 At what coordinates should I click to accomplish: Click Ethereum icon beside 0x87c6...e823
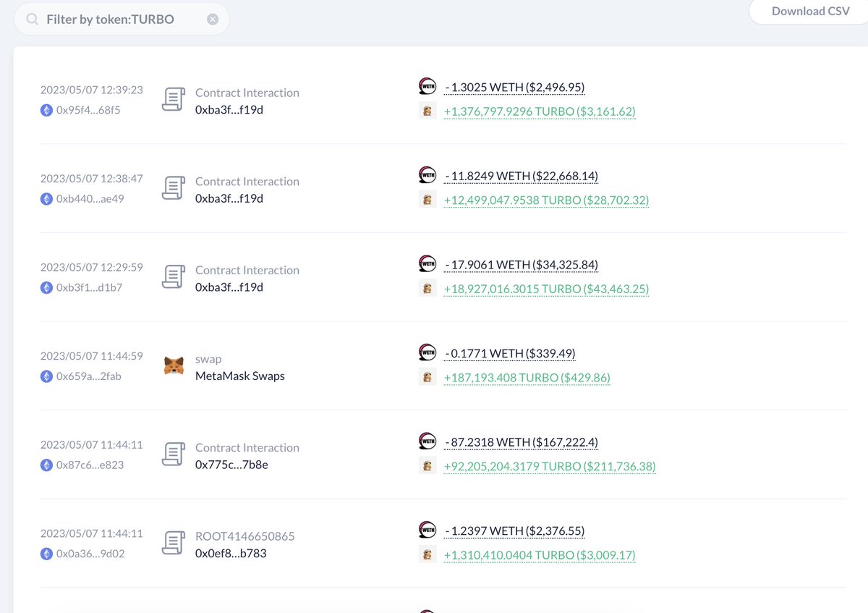tap(46, 465)
